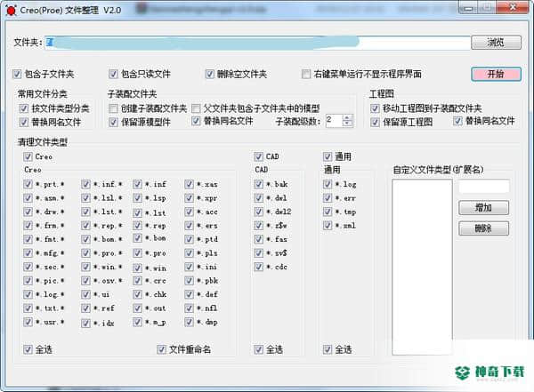Uncheck the *.xml file type
This screenshot has height=392, width=534.
(x=328, y=225)
